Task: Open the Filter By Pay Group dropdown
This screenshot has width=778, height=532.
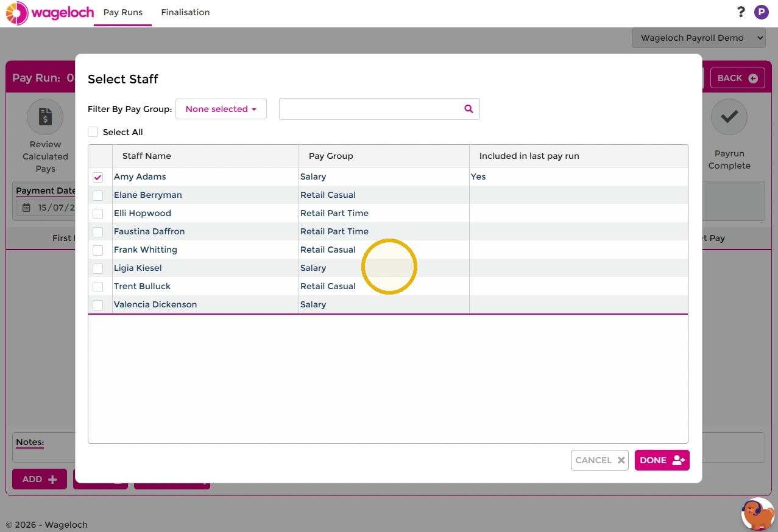Action: click(221, 109)
